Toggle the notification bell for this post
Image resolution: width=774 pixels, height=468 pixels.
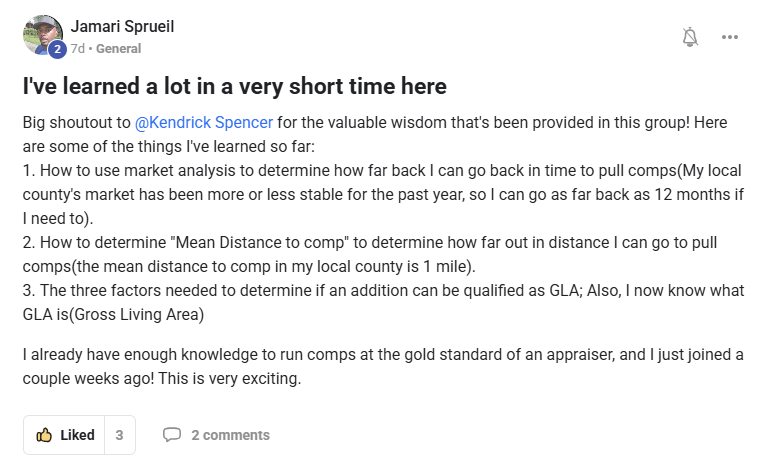690,37
